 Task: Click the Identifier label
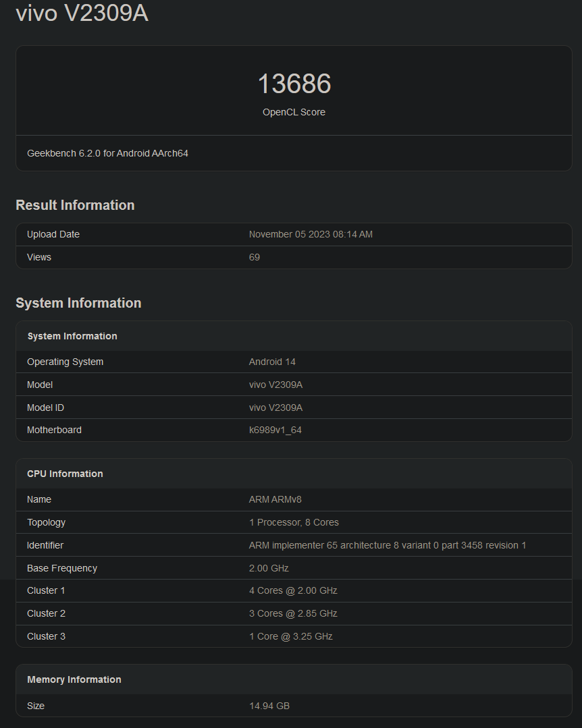[x=45, y=545]
